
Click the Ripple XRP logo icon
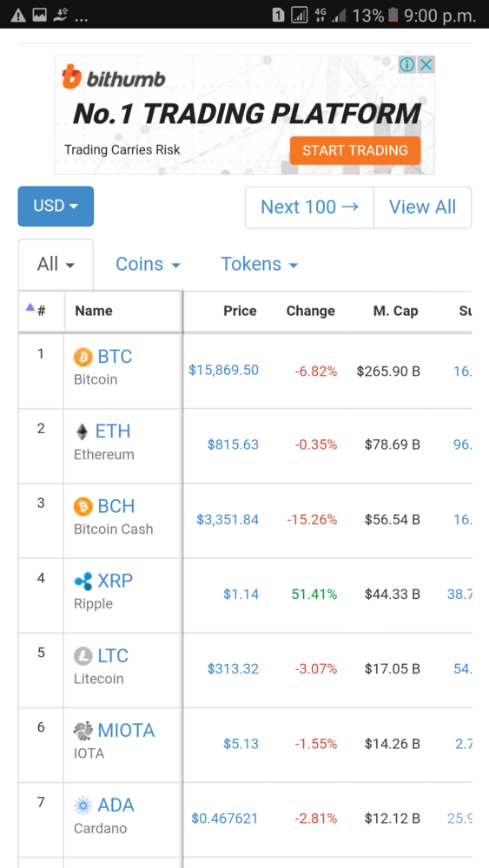(83, 582)
